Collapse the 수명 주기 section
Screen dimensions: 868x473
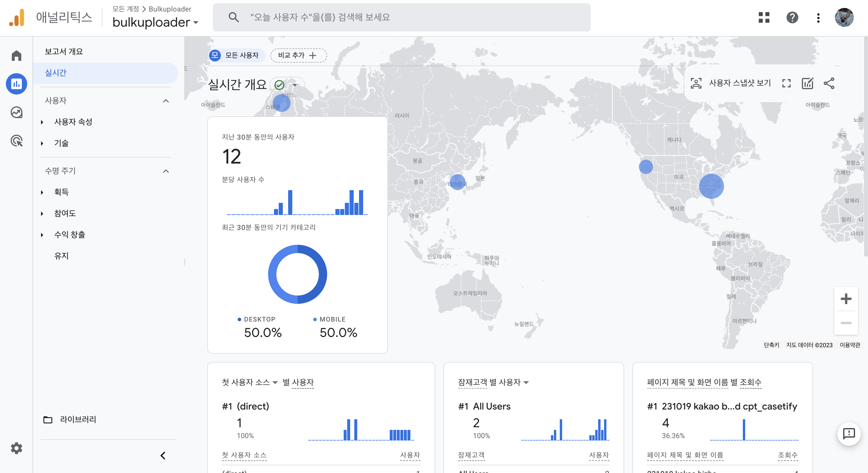tap(166, 171)
